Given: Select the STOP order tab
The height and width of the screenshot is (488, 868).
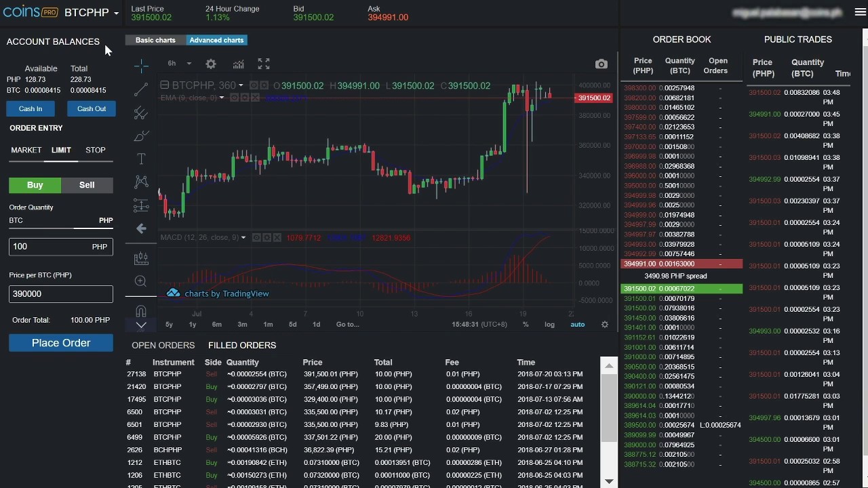Looking at the screenshot, I should (x=96, y=150).
